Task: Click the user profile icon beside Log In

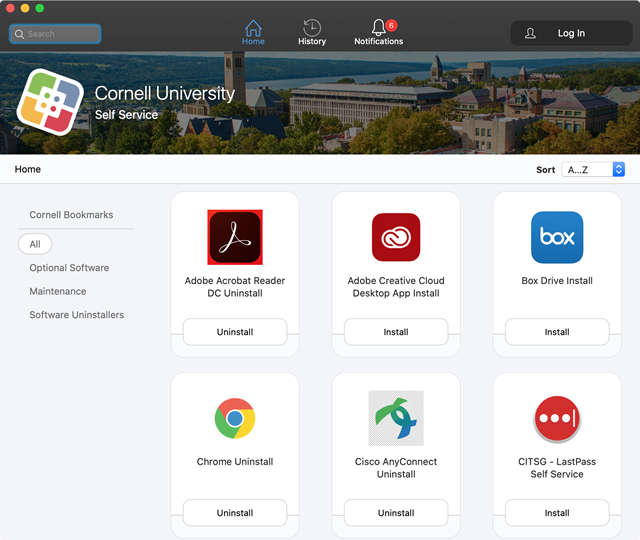Action: point(530,33)
